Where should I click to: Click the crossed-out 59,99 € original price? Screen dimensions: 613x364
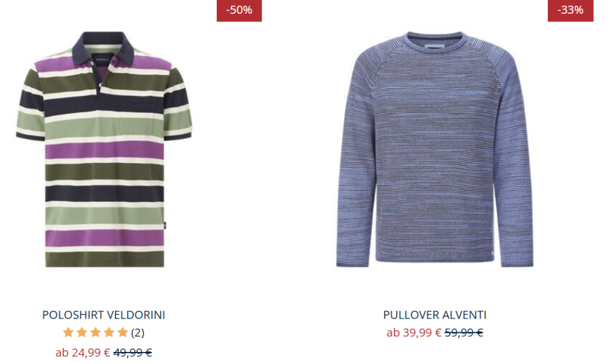tap(464, 333)
